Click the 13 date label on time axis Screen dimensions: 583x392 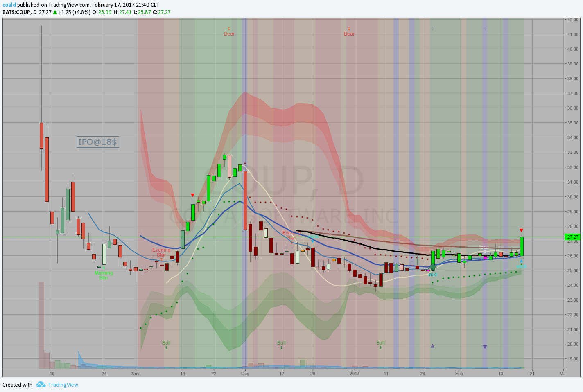(x=501, y=374)
